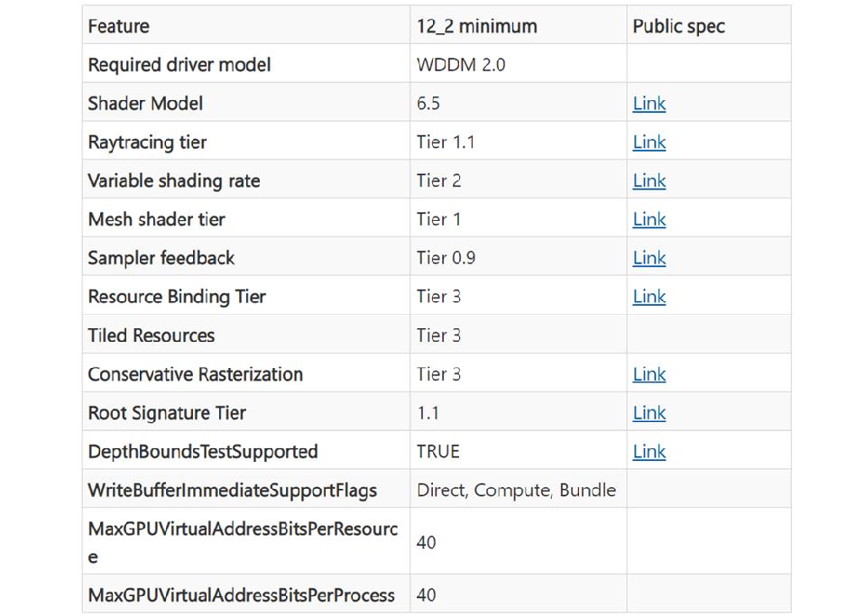
Task: Click the "Direct, Compute, Bundle" value cell
Action: pos(516,491)
